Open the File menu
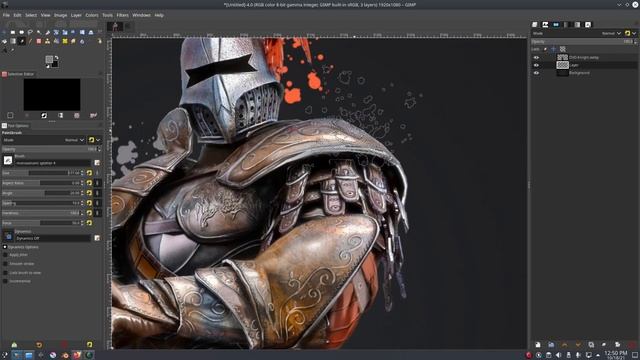Screen dimensions: 640x360 pyautogui.click(x=6, y=15)
